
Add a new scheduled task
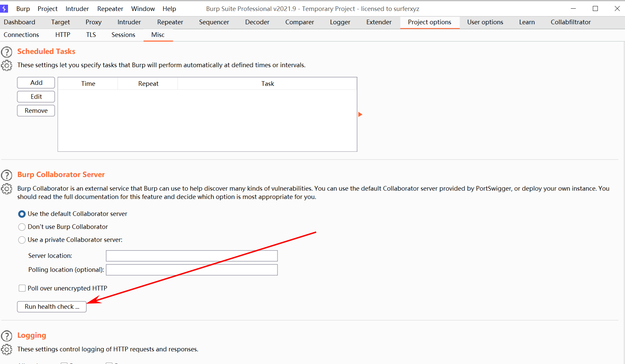(x=36, y=83)
